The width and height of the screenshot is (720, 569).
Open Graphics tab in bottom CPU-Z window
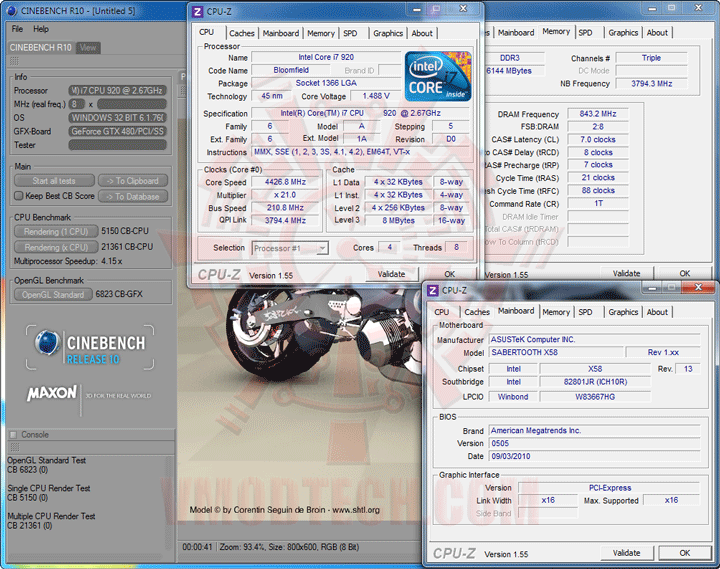coord(623,312)
